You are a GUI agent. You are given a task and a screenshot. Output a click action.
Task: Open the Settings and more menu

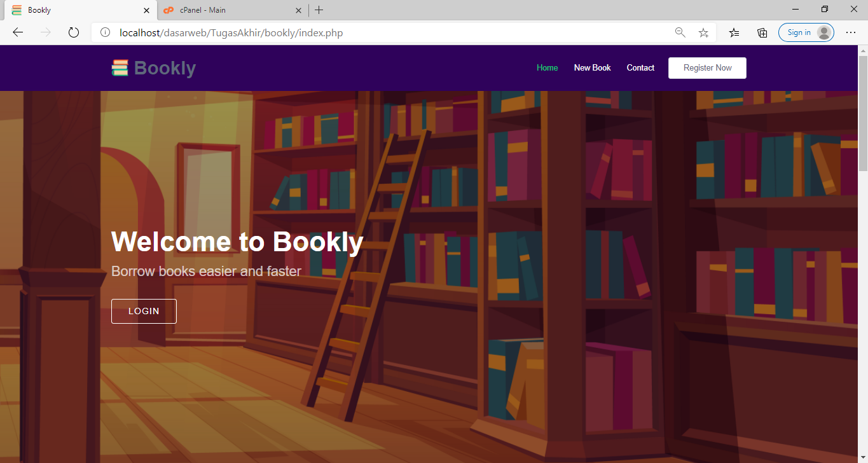pyautogui.click(x=851, y=32)
